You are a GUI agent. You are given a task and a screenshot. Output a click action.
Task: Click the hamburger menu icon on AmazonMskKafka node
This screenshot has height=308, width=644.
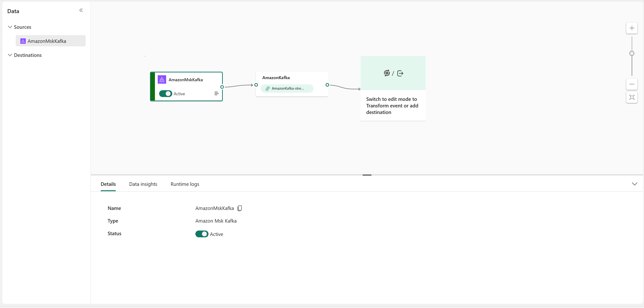216,94
